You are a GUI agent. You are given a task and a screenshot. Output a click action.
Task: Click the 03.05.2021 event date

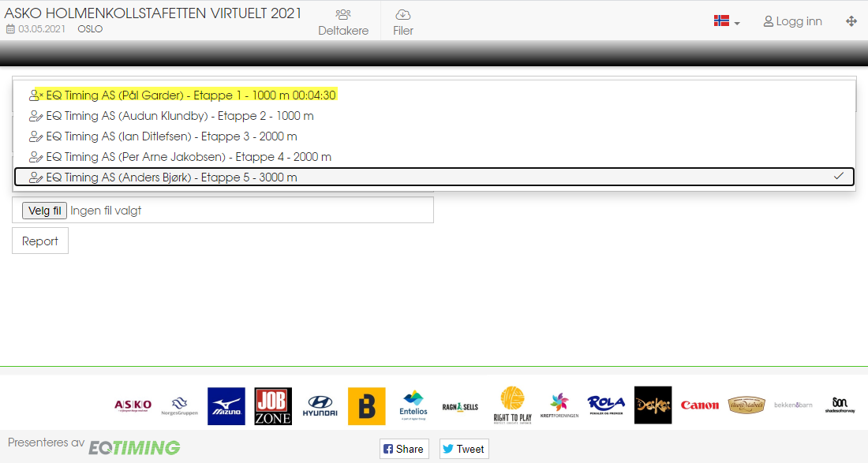[36, 28]
